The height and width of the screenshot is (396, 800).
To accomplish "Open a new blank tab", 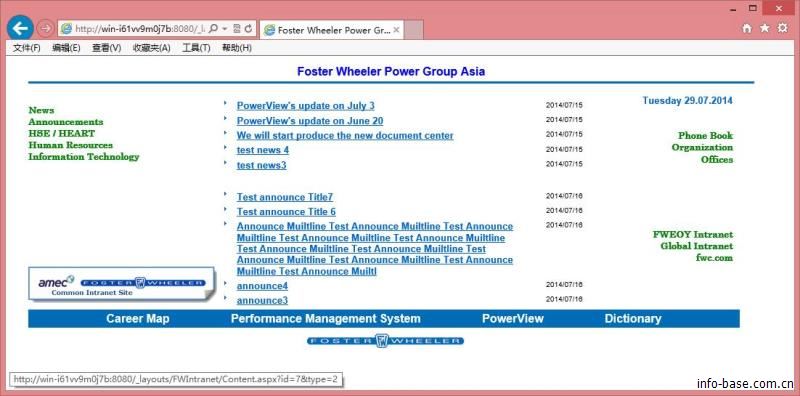I will point(414,30).
